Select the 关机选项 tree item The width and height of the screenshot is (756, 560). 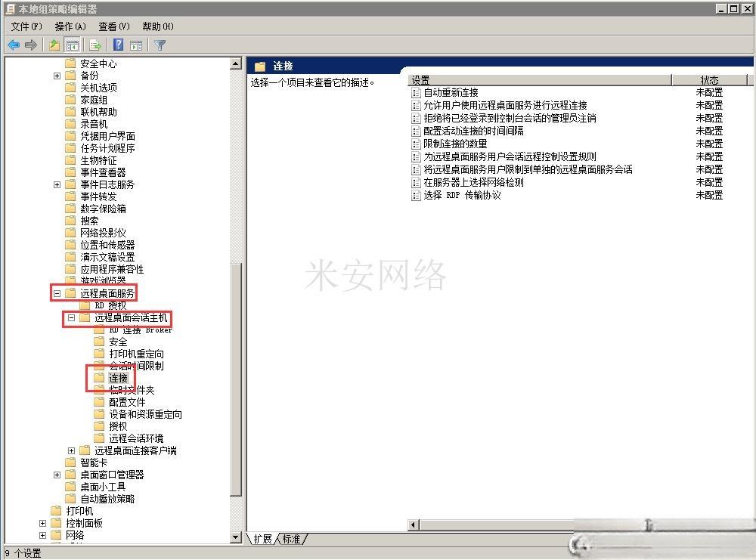tap(98, 88)
